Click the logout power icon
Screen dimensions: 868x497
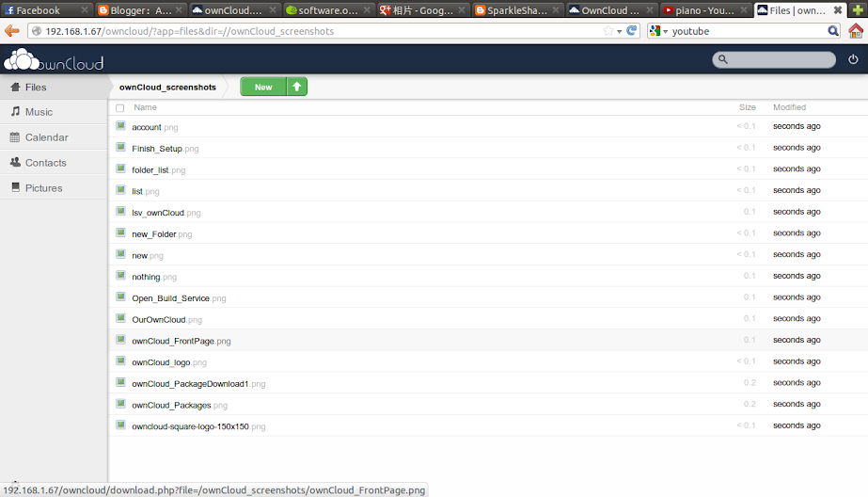[853, 59]
